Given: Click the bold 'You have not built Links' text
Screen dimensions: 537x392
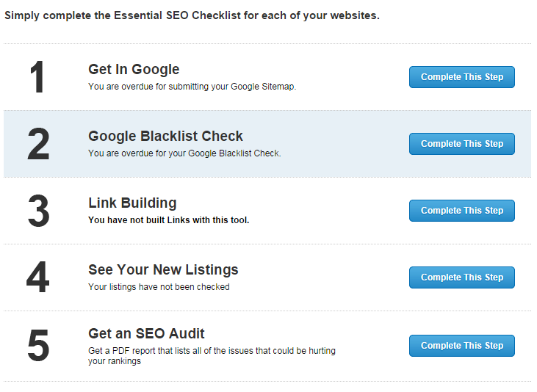Looking at the screenshot, I should 168,220.
